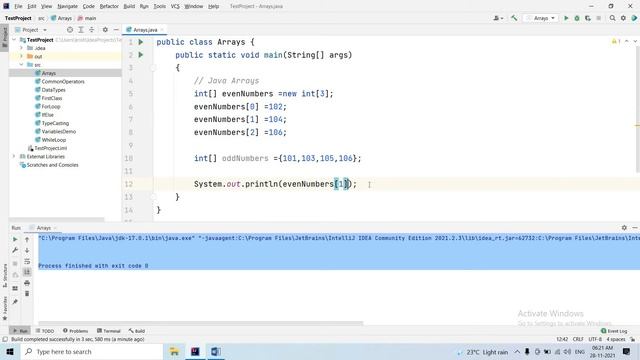640x360 pixels.
Task: Open Arrays run configuration dropdown
Action: 541,18
